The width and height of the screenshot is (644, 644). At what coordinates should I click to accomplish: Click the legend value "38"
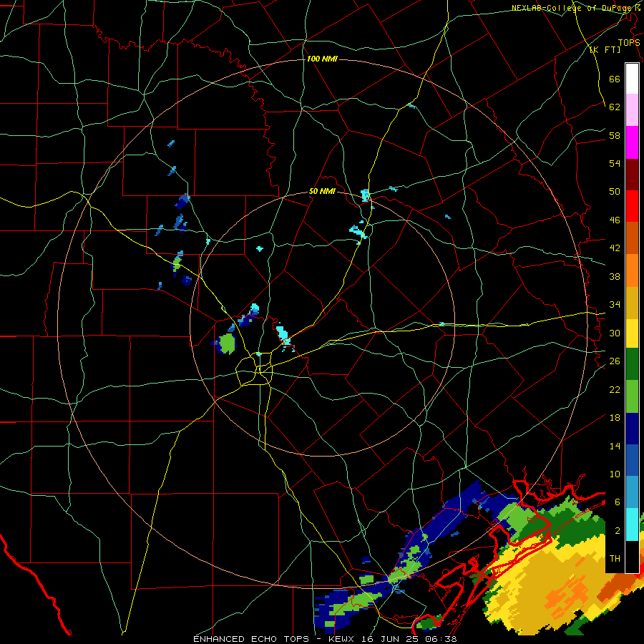[615, 276]
